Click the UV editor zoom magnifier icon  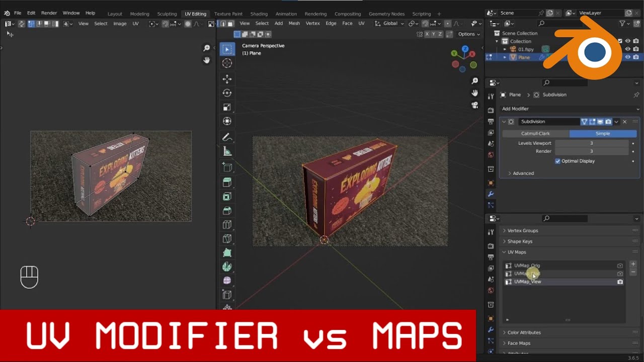(x=206, y=48)
